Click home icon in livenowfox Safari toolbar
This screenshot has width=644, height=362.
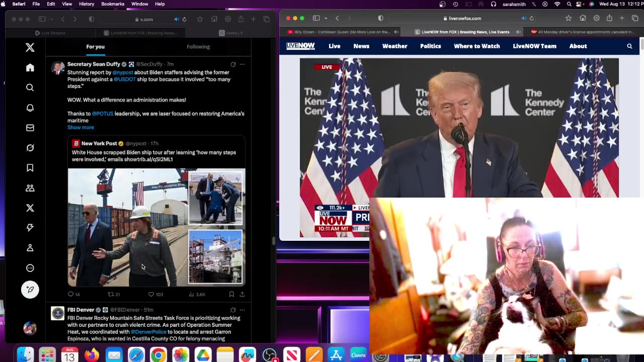pos(583,18)
